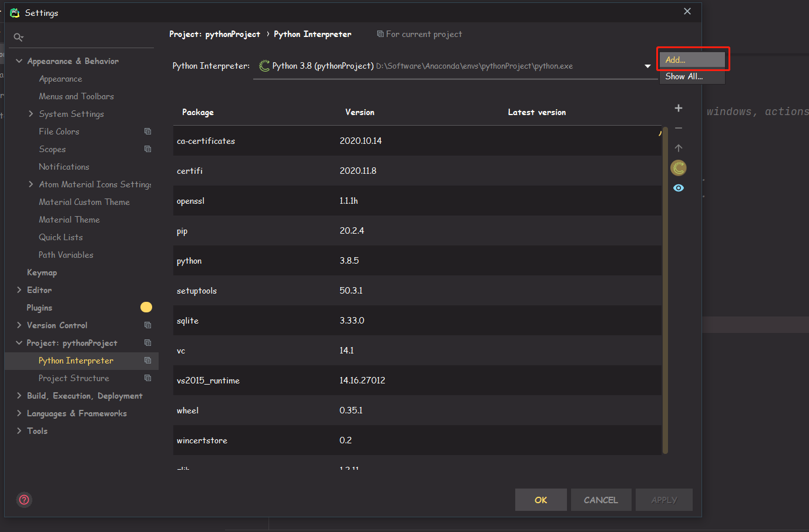Screen dimensions: 809x532
Task: Click the PyCharm icon in title bar
Action: coord(15,12)
